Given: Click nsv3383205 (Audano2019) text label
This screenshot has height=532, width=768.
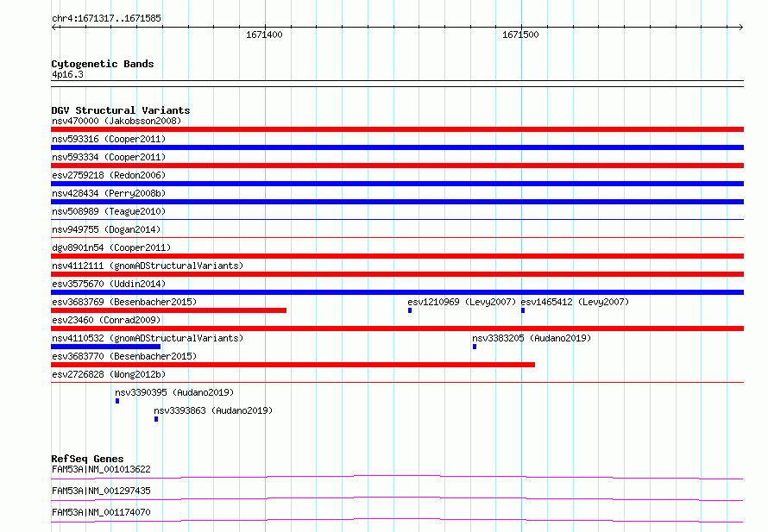Looking at the screenshot, I should coord(532,338).
